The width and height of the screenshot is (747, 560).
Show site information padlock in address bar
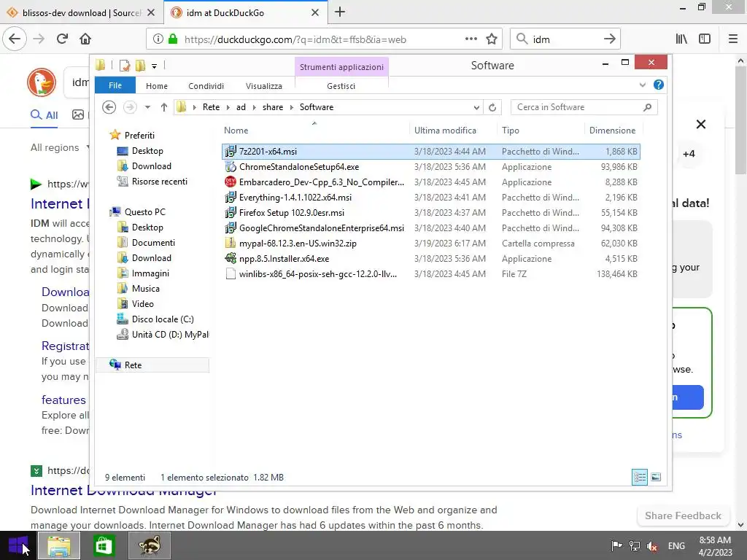[173, 39]
